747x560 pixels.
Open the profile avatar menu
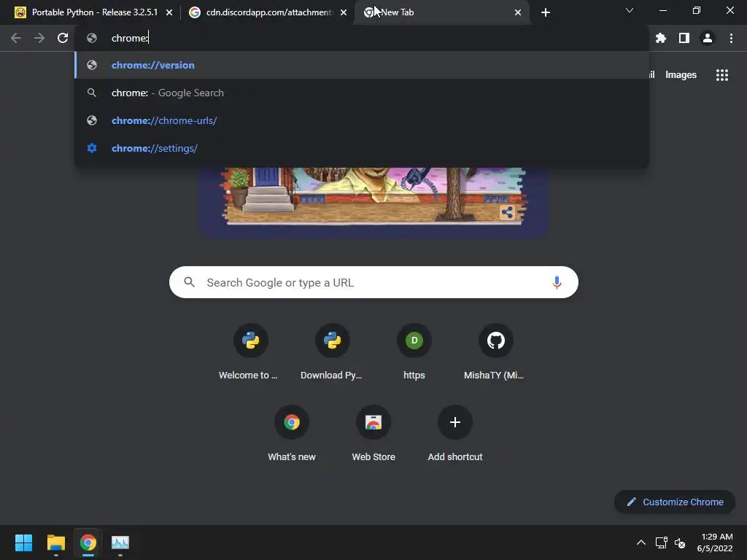[x=708, y=38]
